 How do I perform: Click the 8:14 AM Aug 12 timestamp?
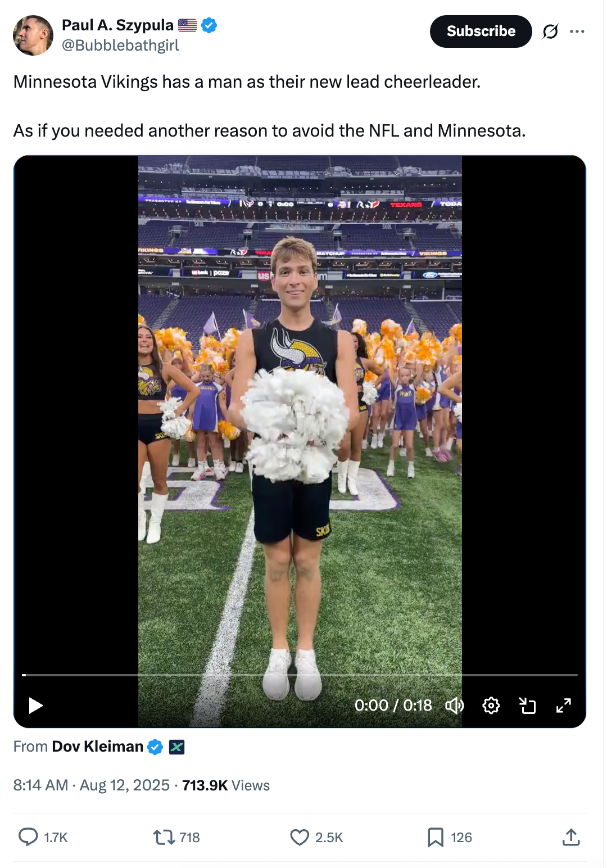91,785
